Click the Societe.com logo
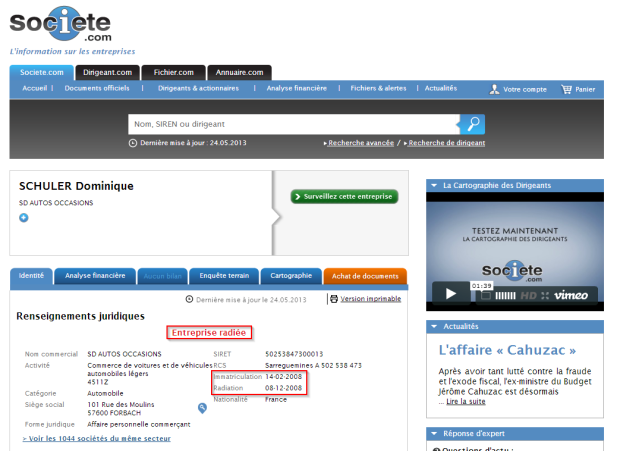620x451 pixels. pyautogui.click(x=60, y=24)
